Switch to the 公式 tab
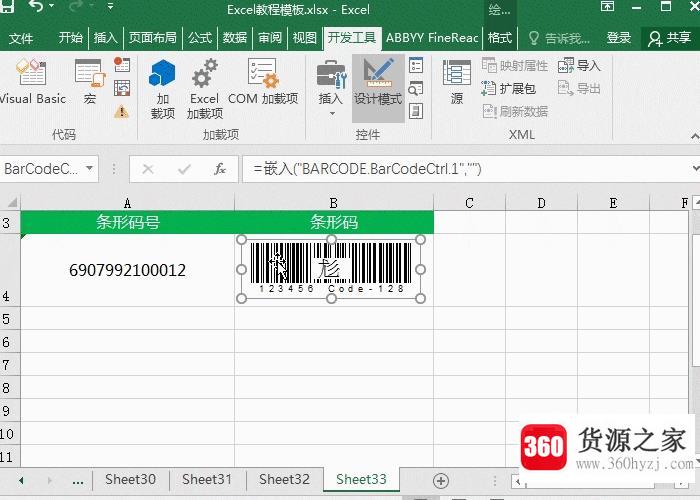 [x=200, y=38]
